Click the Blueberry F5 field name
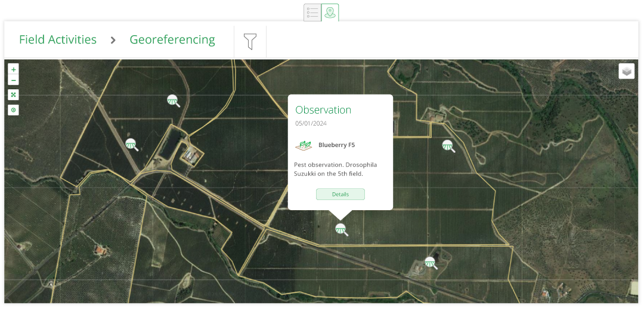 tap(337, 145)
